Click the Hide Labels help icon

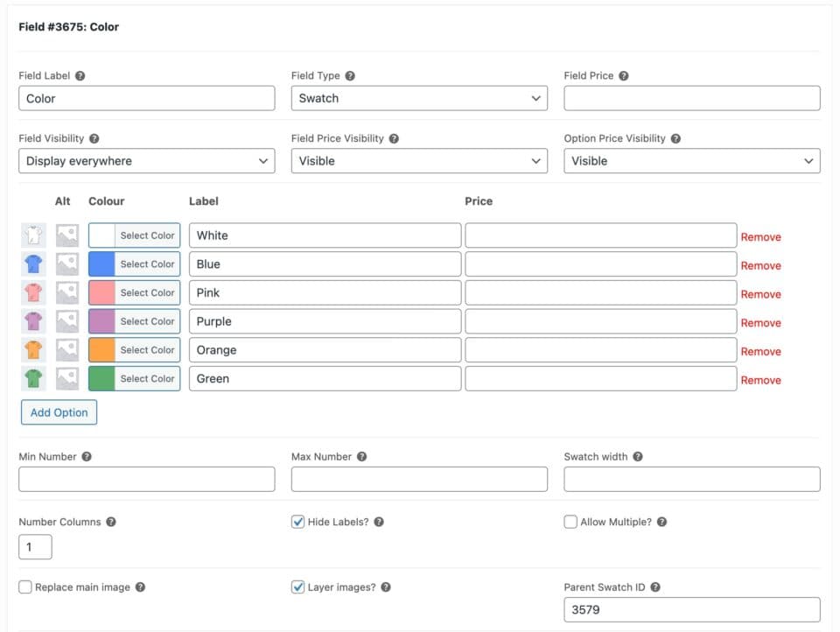pos(379,522)
